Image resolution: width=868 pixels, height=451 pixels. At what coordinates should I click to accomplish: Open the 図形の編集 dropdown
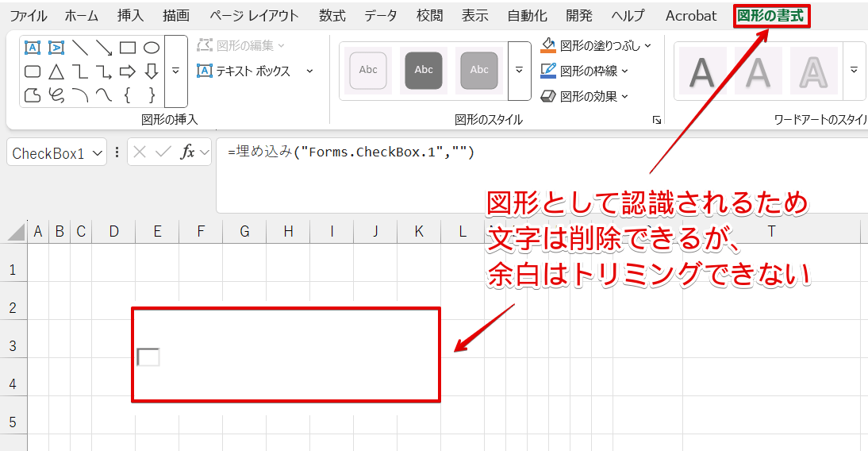click(x=241, y=45)
